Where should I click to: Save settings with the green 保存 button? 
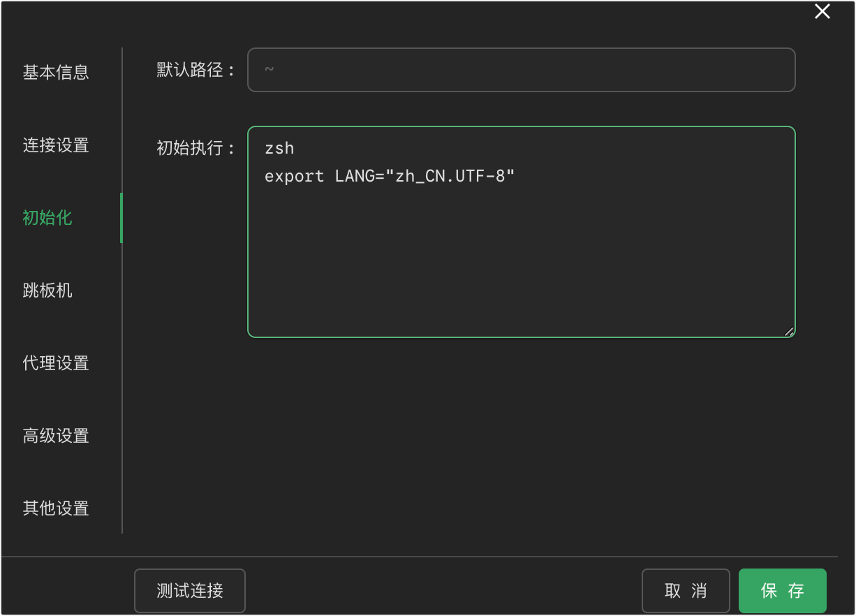pyautogui.click(x=782, y=591)
